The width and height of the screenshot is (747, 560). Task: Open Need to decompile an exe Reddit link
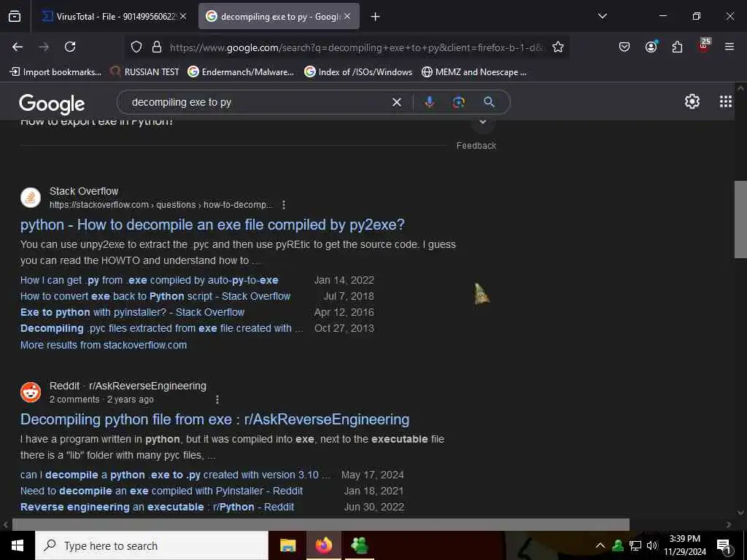tap(161, 491)
